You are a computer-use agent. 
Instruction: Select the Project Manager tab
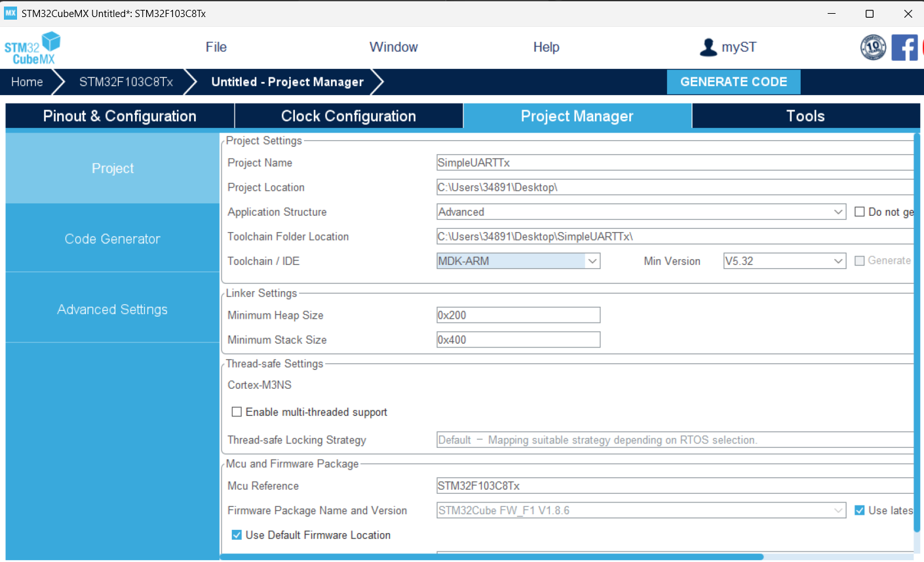point(577,116)
